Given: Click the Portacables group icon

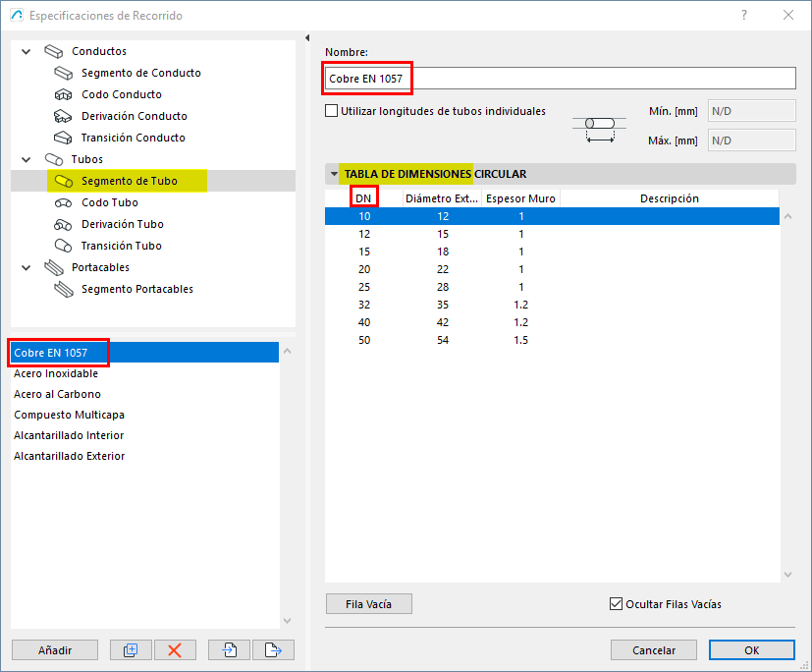Looking at the screenshot, I should (x=53, y=268).
